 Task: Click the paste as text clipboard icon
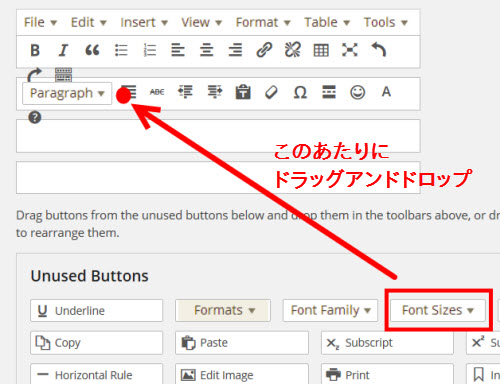(243, 92)
